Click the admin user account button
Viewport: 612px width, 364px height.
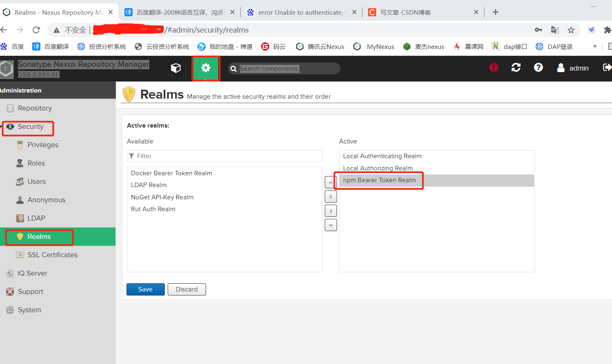click(x=573, y=68)
